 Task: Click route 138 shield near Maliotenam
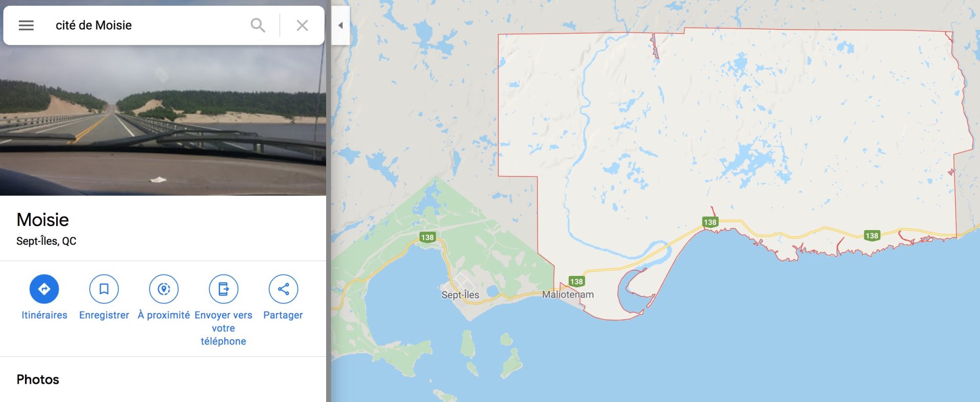click(576, 281)
